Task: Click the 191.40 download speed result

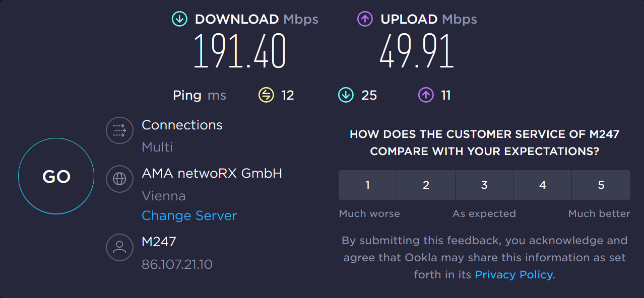Action: [x=240, y=52]
